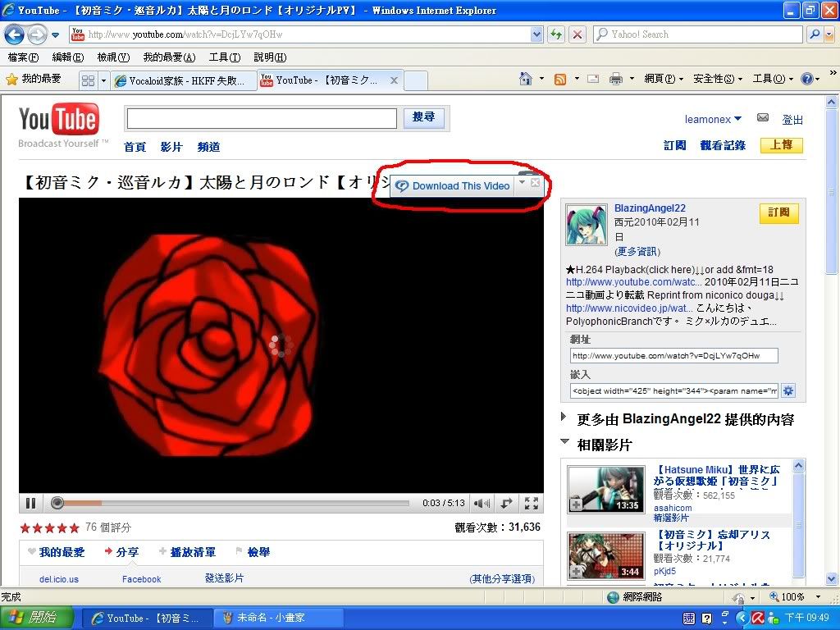
Task: Open the 網頁(P) command bar dropdown
Action: (663, 80)
